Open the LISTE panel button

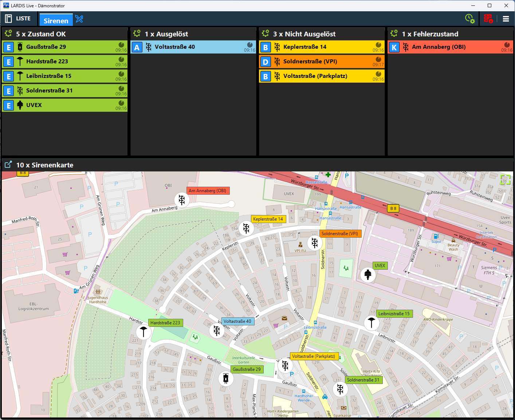[18, 19]
